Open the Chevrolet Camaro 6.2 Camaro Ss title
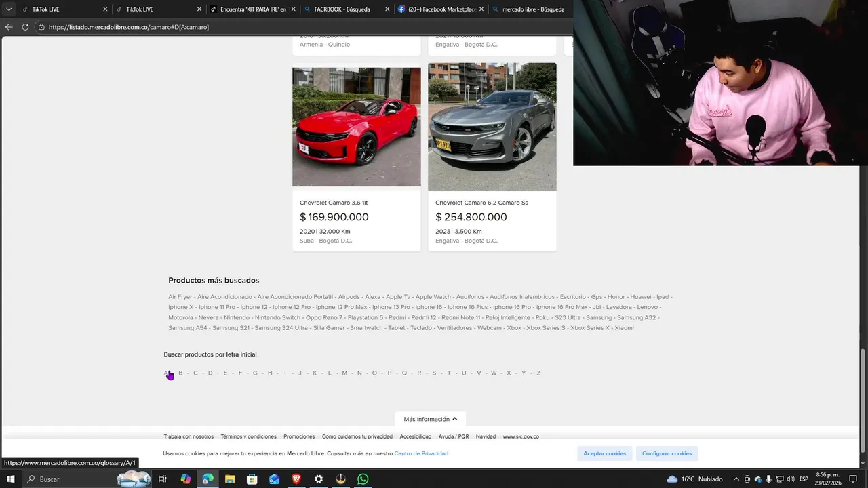 point(481,203)
